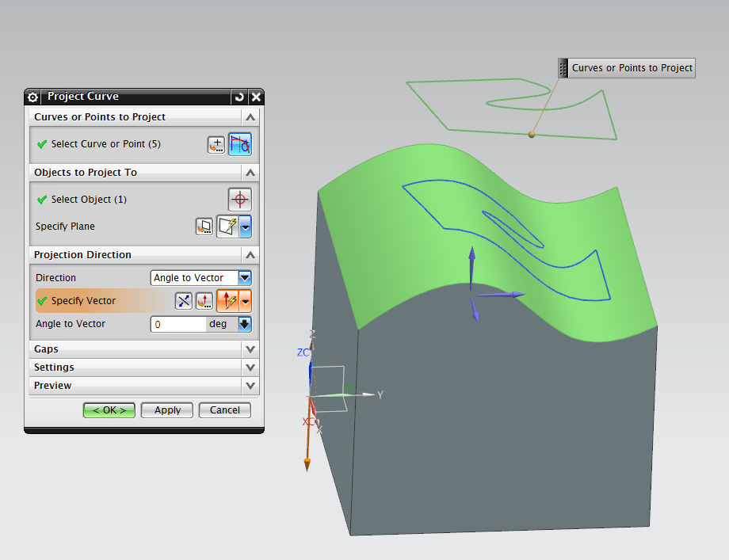Expand the Preview section
Viewport: 729px width, 560px height.
click(x=250, y=385)
